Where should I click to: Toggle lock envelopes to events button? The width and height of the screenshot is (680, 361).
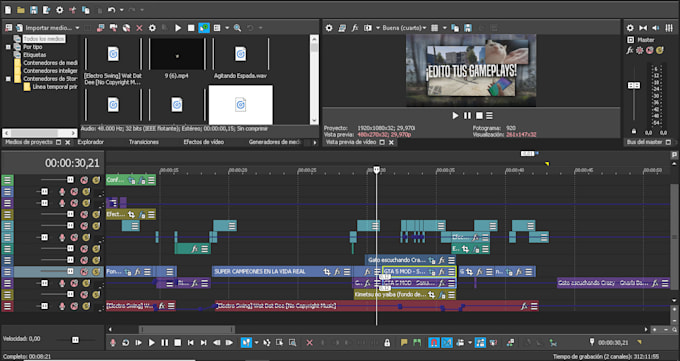[x=480, y=342]
